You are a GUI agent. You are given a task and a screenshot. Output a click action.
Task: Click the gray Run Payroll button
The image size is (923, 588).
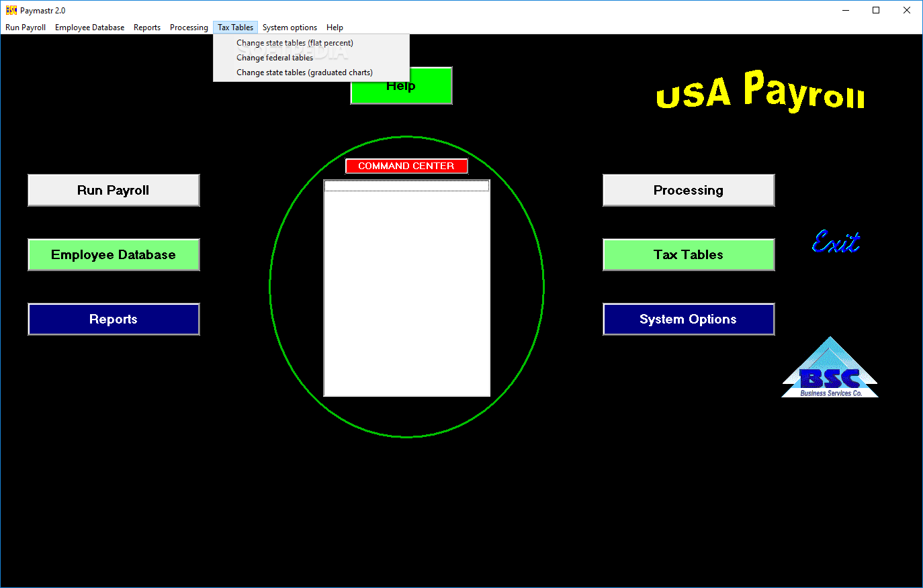[114, 190]
